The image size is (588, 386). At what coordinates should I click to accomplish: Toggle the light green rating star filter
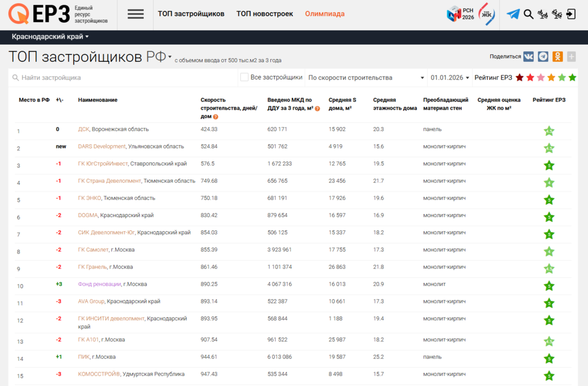[x=562, y=77]
